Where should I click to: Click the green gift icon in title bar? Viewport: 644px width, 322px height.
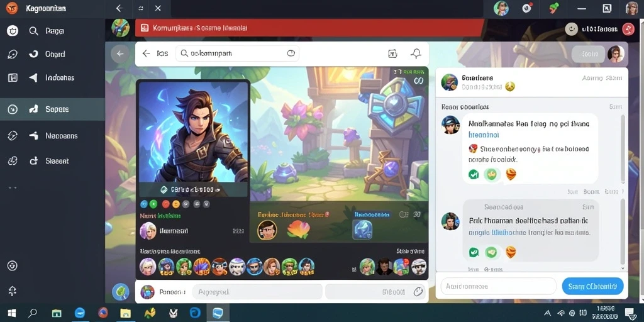(554, 8)
